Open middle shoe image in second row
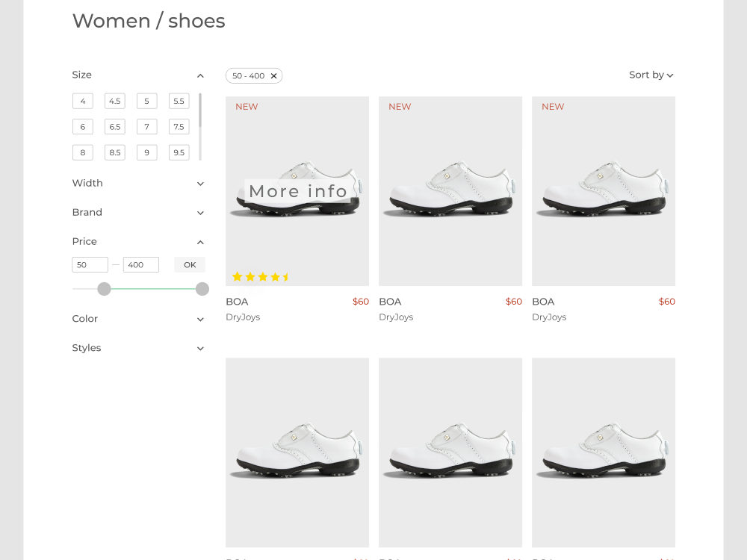Viewport: 747px width, 560px height. coord(450,452)
